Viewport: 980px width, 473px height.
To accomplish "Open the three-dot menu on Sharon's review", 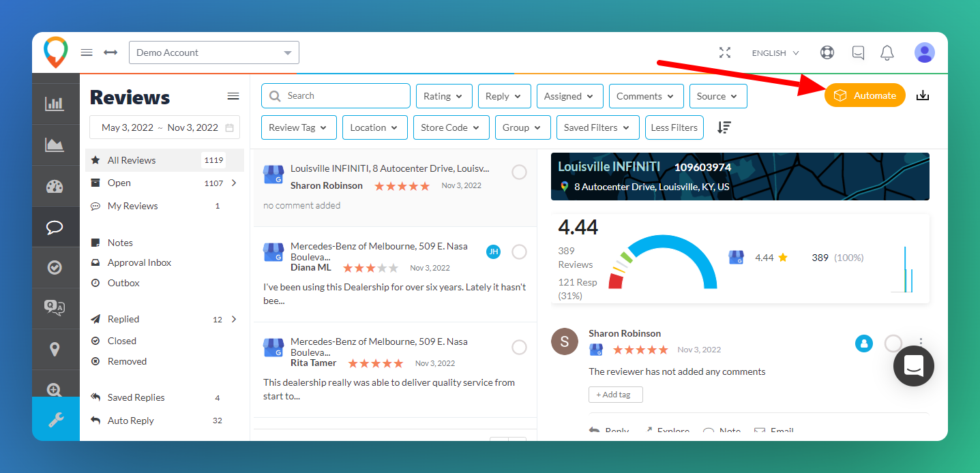I will click(921, 343).
